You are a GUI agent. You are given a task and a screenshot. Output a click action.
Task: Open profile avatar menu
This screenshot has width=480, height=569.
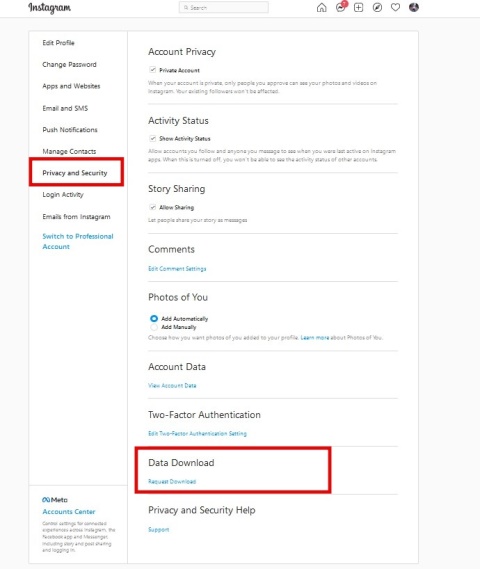[414, 7]
